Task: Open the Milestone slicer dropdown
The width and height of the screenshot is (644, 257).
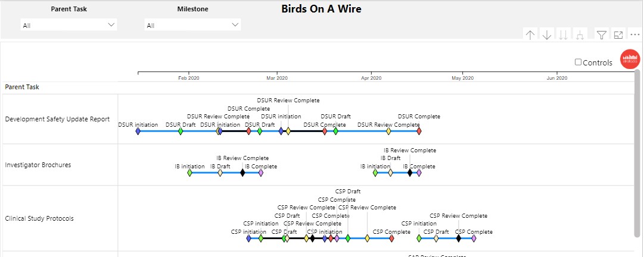Action: (x=193, y=25)
